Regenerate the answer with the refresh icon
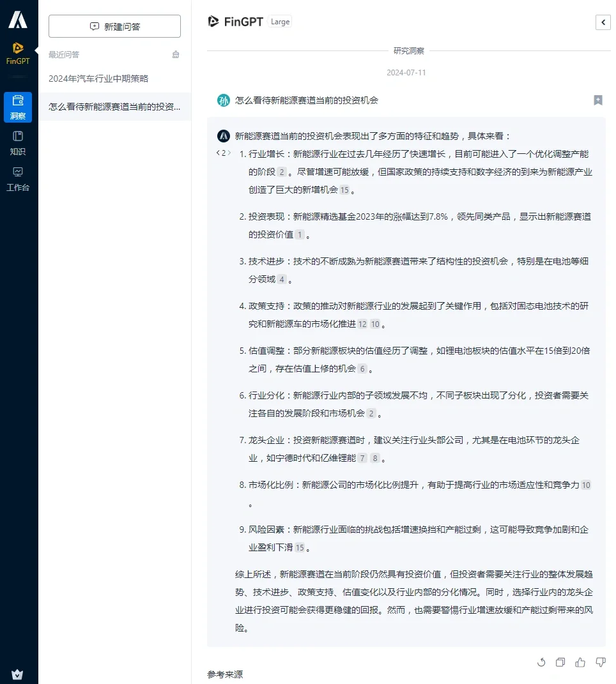 tap(541, 662)
